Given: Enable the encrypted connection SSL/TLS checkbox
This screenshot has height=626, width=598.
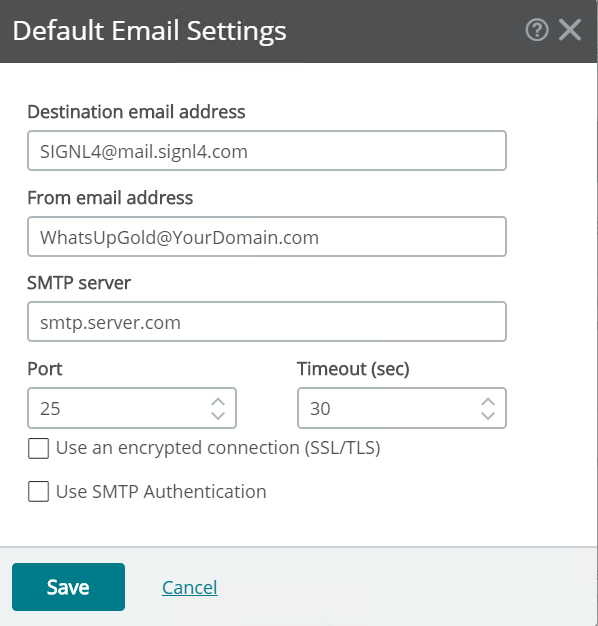Looking at the screenshot, I should (38, 448).
